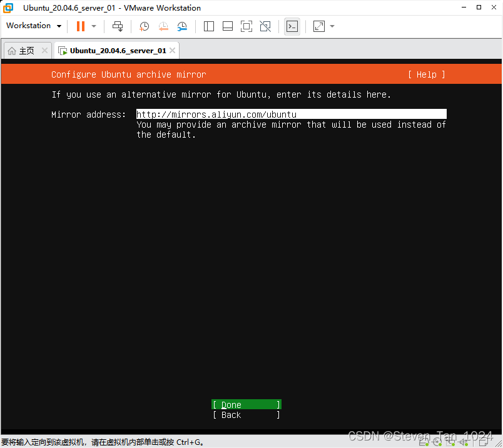The height and width of the screenshot is (448, 503).
Task: Expand the stretch guest options arrow
Action: pos(332,26)
